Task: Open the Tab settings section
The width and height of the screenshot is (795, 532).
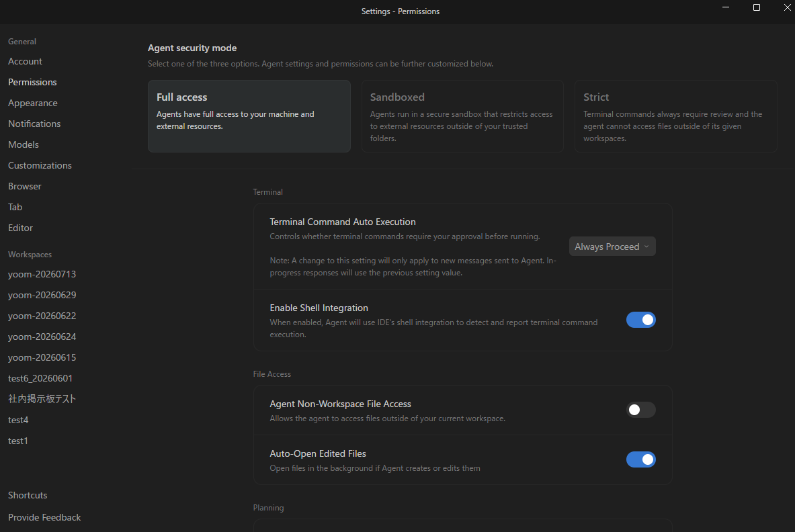Action: click(x=15, y=207)
